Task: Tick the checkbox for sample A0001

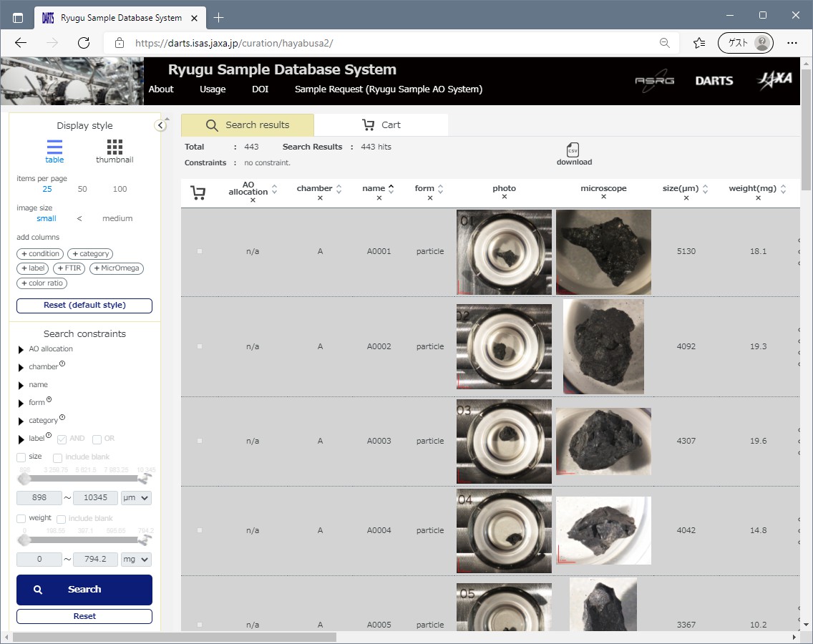Action: [200, 251]
